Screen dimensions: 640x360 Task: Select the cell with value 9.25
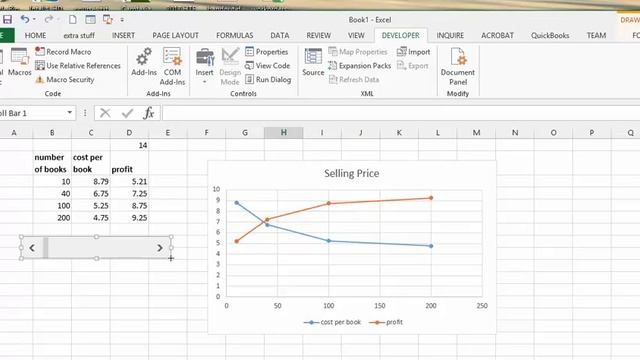pos(129,218)
